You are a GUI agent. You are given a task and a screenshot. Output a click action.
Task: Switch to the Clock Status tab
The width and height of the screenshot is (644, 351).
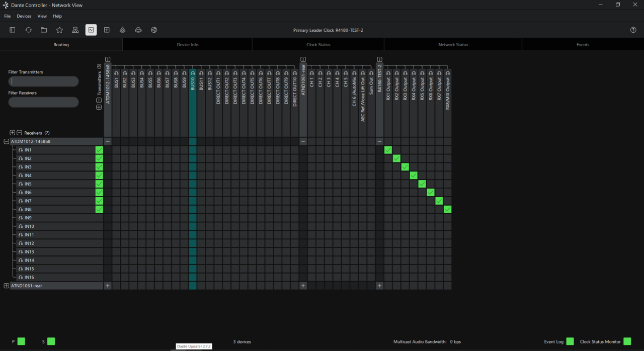[318, 45]
